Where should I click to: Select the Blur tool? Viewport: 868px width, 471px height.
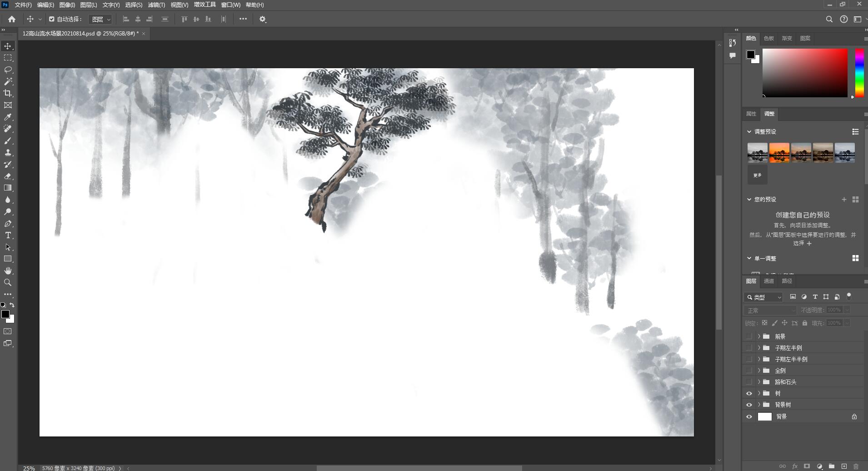click(8, 200)
